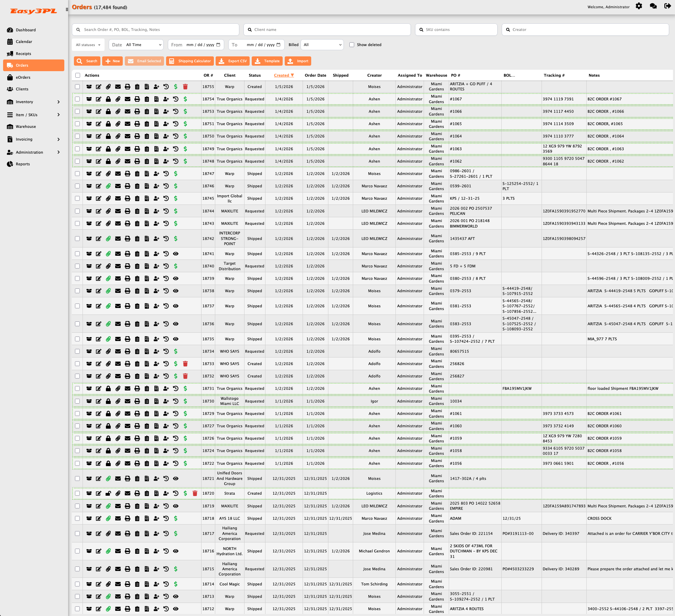The width and height of the screenshot is (675, 616).
Task: Open the green dollar billing icon for order 18745
Action: tap(176, 198)
